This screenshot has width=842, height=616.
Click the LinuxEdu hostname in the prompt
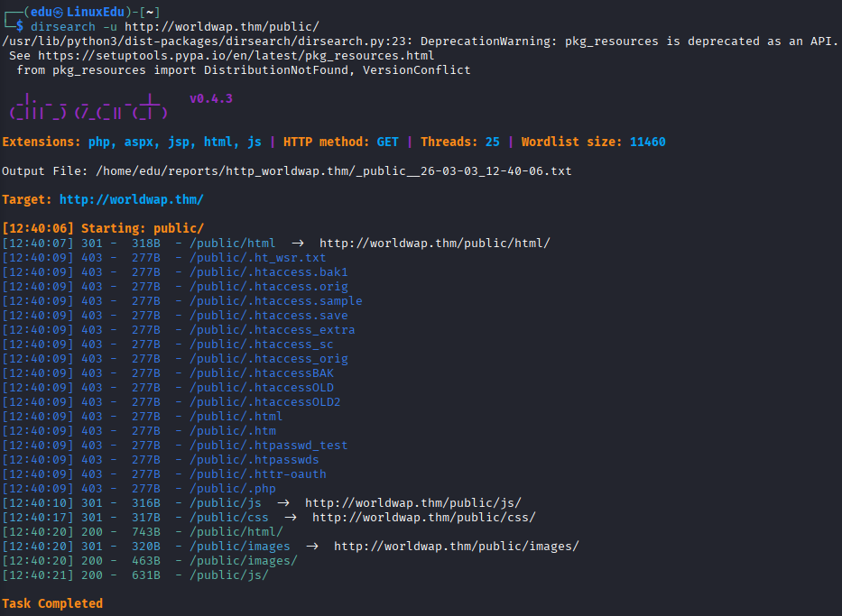95,12
